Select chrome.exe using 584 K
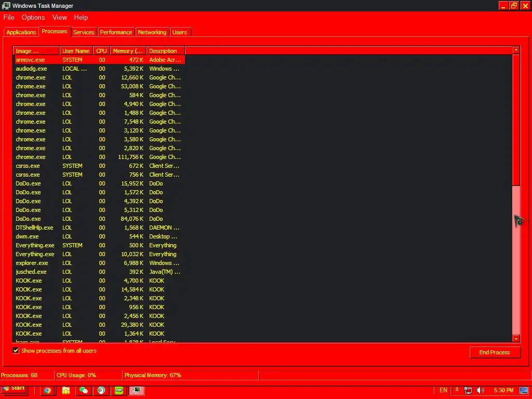Viewport: 532px width, 399px height. [99, 95]
